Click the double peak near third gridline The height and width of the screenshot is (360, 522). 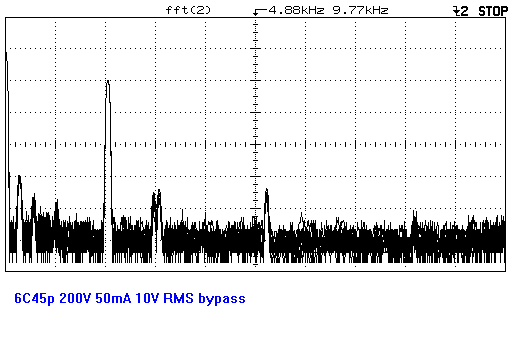[x=156, y=194]
